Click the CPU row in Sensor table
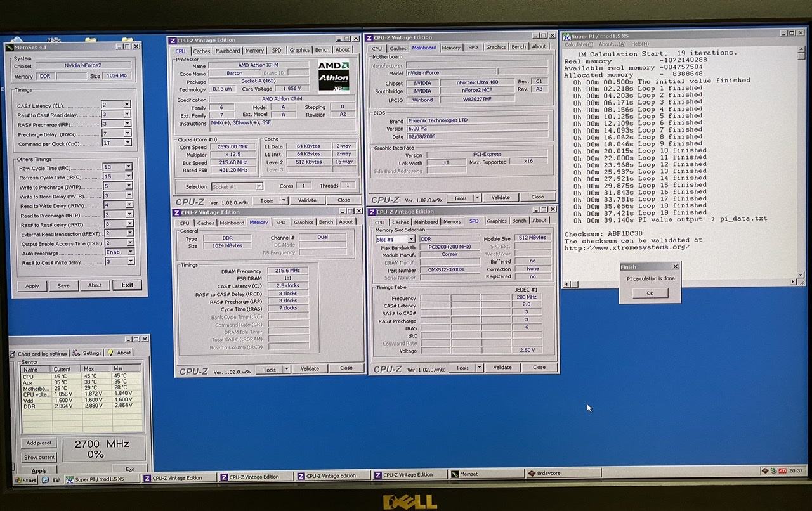This screenshot has width=812, height=511. coord(82,377)
